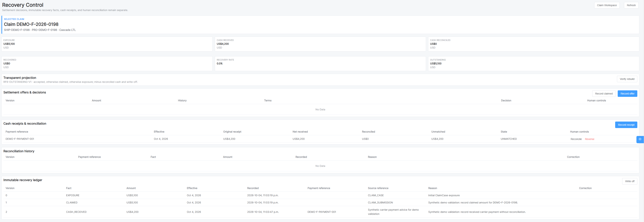
Task: Click the EXPOSURE fact ledger row
Action: (320, 195)
